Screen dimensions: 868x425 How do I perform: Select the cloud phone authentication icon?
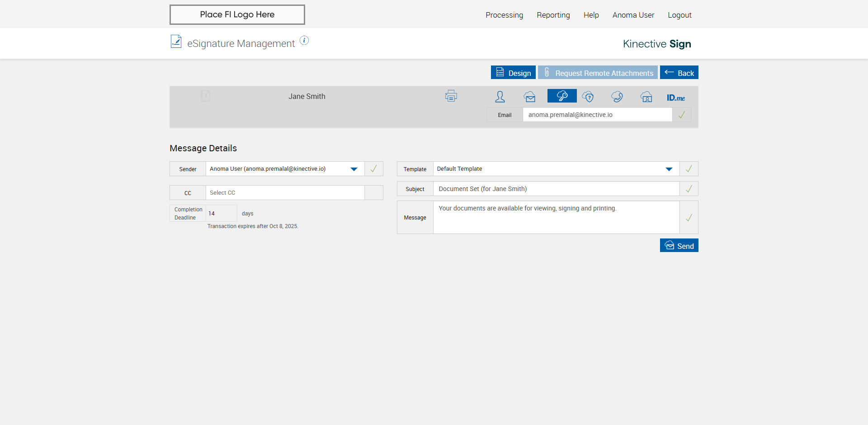[x=617, y=96]
